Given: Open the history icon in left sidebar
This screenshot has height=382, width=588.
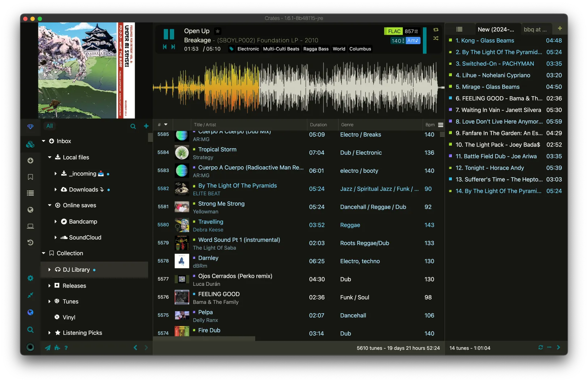Looking at the screenshot, I should (30, 242).
